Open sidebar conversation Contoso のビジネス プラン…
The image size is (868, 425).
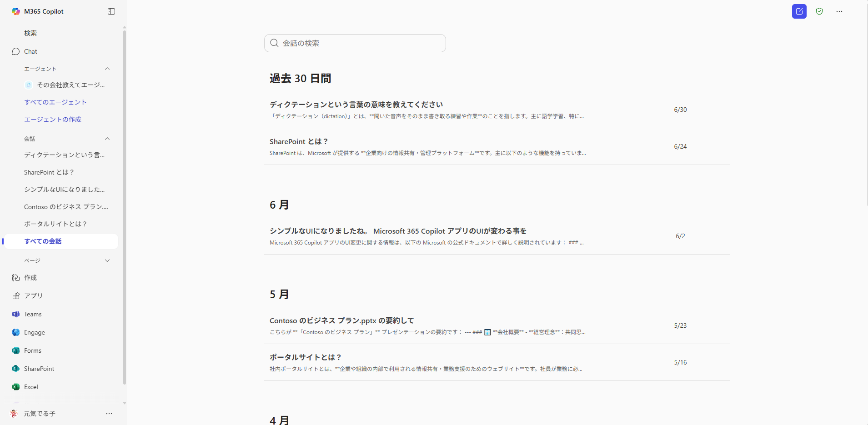(66, 207)
